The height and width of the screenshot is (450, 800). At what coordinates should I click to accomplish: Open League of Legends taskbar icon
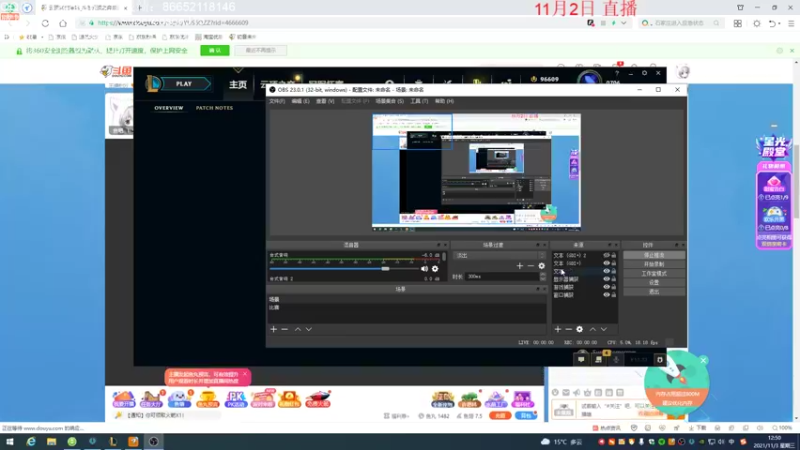point(113,442)
